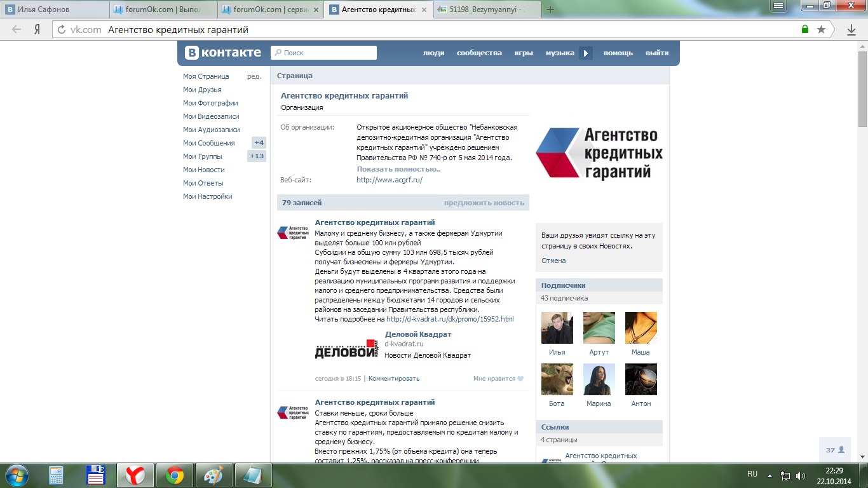Log out via выйти link

click(657, 53)
